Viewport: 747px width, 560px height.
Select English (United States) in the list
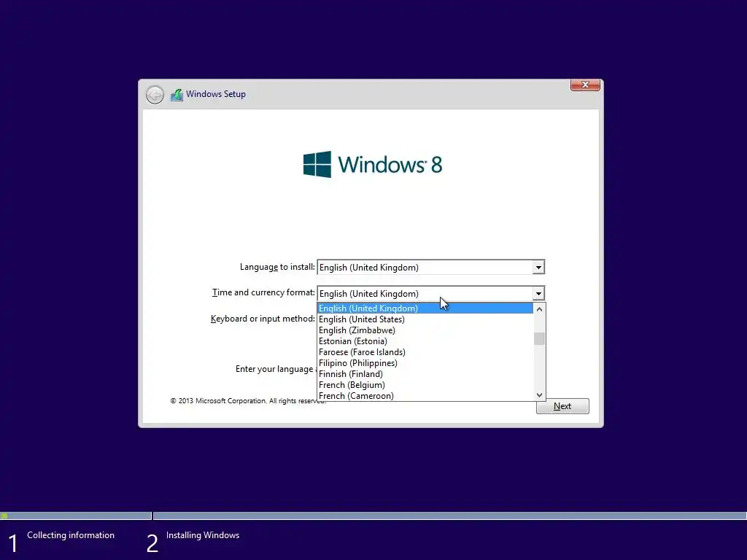click(x=425, y=319)
